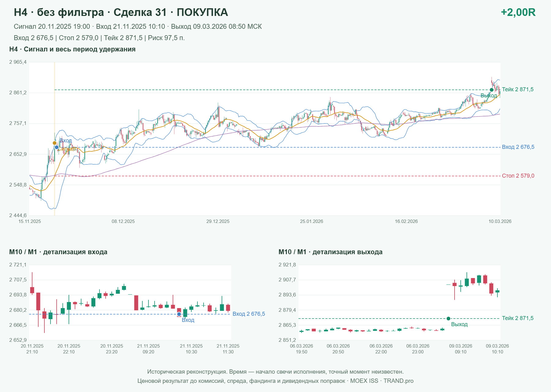Click the 10.03.2026 date axis label
The image size is (551, 392).
pyautogui.click(x=500, y=221)
